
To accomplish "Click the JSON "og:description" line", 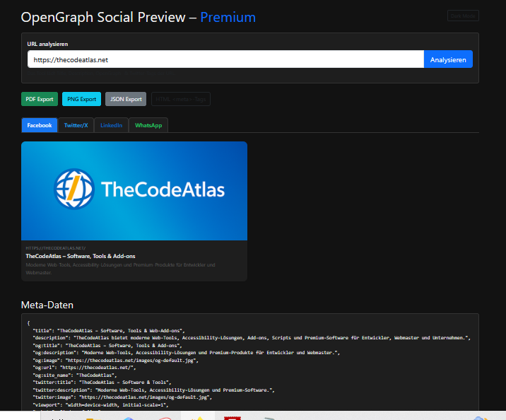I will (x=186, y=353).
